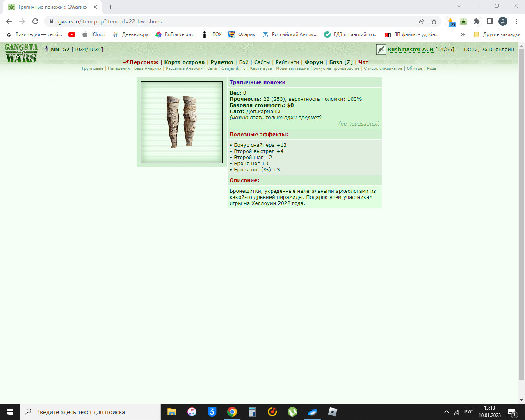The height and width of the screenshot is (420, 525).
Task: Click the address bar URL
Action: click(x=110, y=21)
